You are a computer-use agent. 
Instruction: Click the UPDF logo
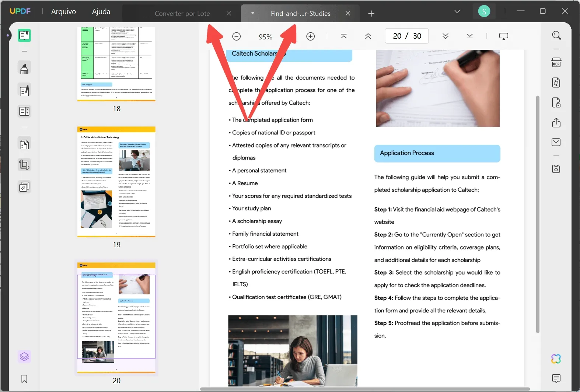pos(20,11)
